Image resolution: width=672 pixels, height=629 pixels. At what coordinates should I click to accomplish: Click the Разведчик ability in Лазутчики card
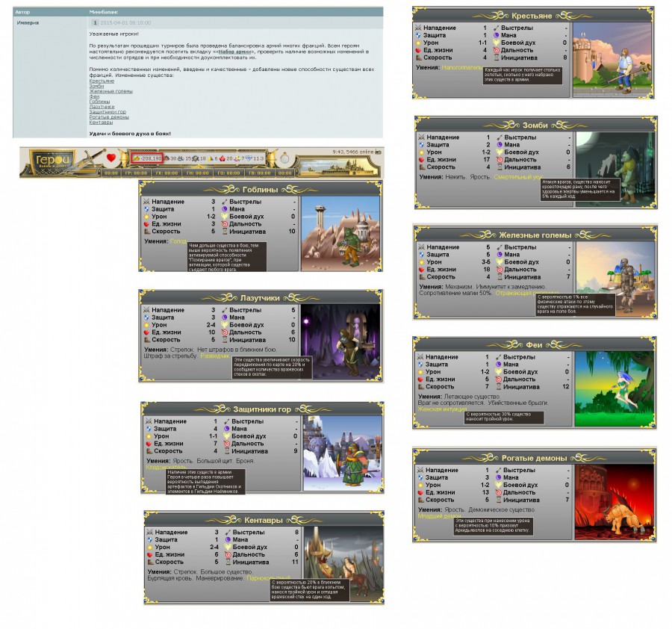click(x=217, y=356)
